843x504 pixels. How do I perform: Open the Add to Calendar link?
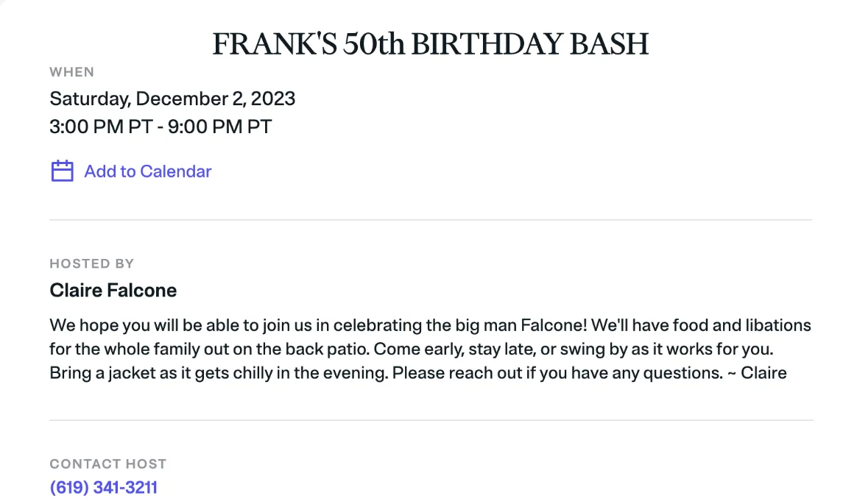148,171
